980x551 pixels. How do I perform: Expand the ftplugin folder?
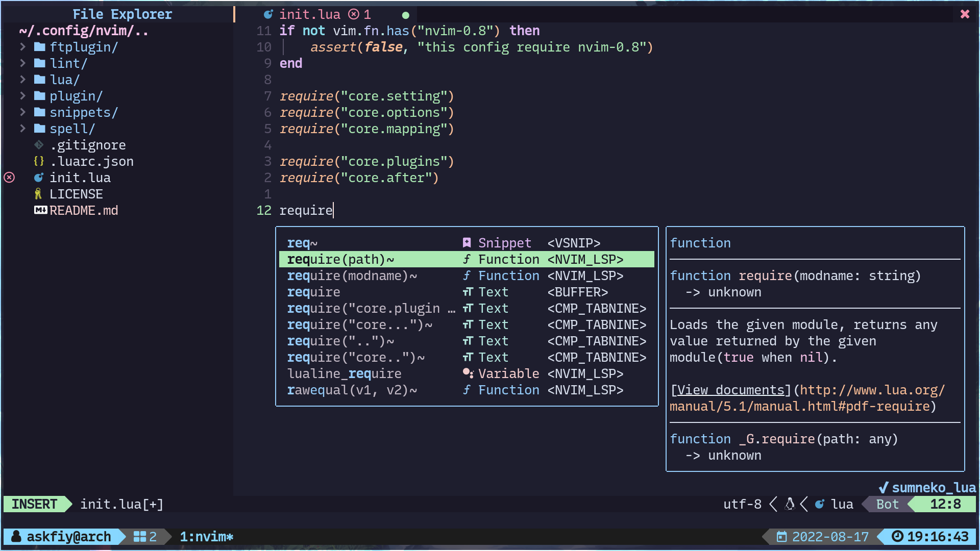coord(23,47)
